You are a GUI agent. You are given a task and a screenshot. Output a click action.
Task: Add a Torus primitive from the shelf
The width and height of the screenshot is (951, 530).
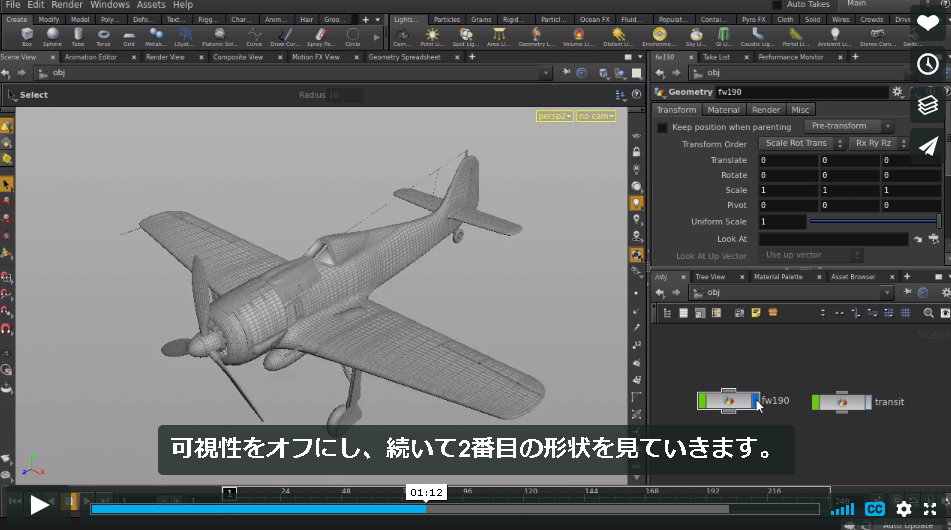point(104,36)
